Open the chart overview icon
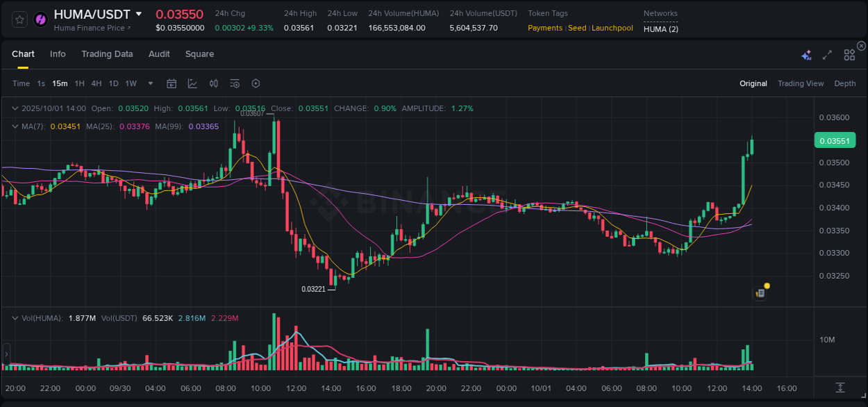Viewport: 868px width, 407px height. pos(192,83)
